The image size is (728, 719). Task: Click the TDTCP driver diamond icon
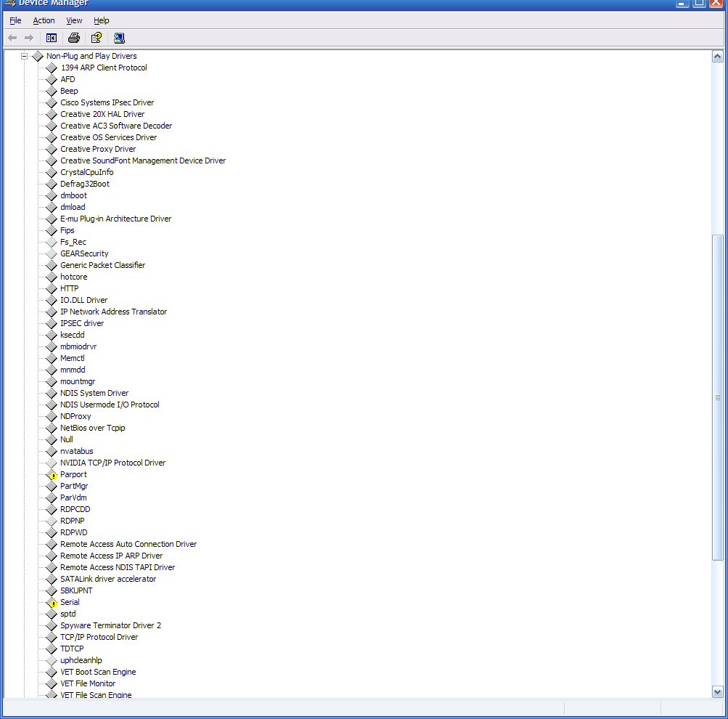[52, 649]
